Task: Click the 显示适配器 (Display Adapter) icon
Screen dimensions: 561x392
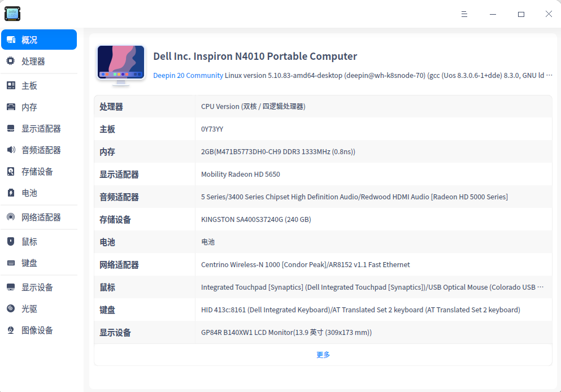Action: [x=10, y=128]
